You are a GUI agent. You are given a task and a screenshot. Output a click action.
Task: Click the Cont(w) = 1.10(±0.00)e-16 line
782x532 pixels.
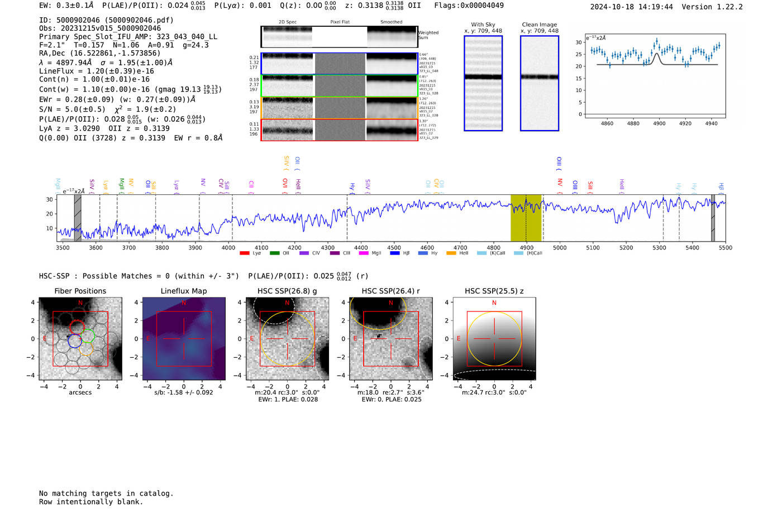tap(130, 89)
